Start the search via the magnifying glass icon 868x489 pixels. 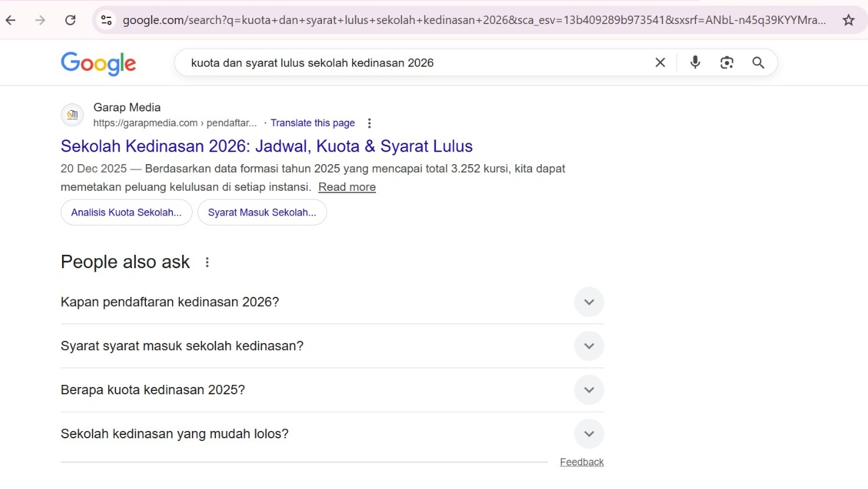tap(758, 62)
